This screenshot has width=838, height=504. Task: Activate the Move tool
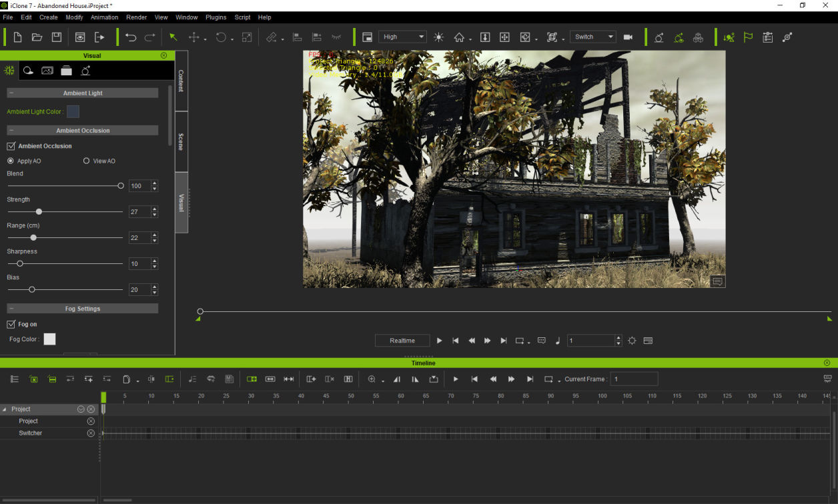[193, 37]
